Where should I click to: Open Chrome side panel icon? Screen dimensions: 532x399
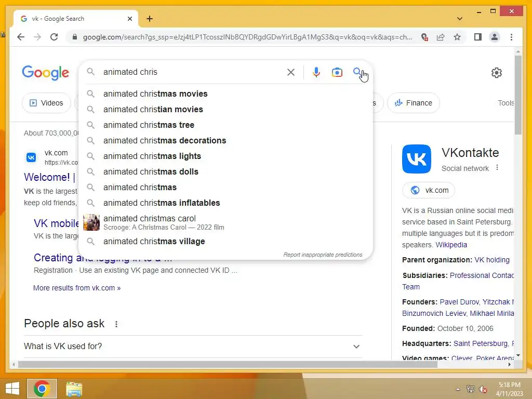point(478,37)
